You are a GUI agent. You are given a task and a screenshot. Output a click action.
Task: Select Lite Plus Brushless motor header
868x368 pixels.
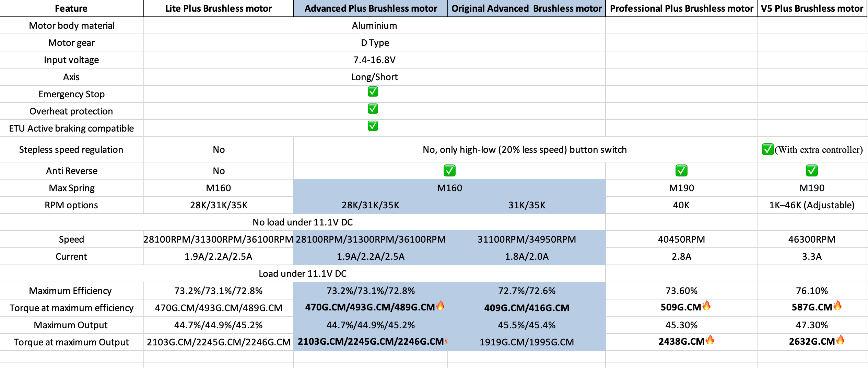tap(219, 9)
